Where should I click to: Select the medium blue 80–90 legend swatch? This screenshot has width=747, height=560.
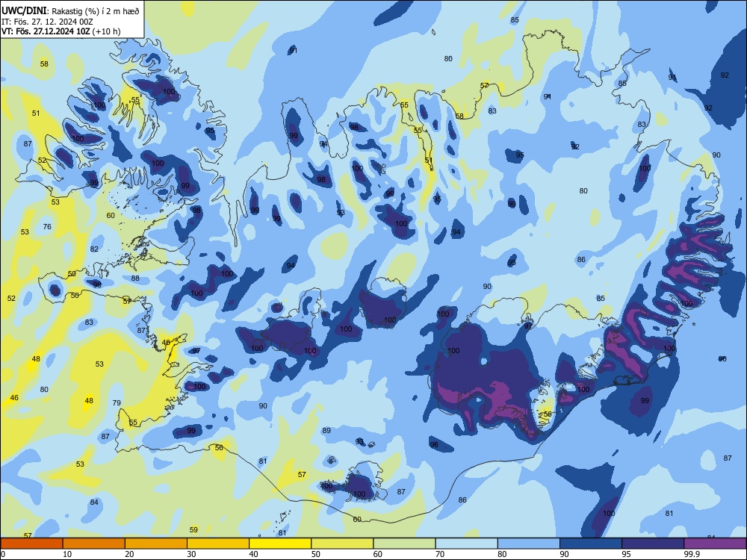(529, 544)
